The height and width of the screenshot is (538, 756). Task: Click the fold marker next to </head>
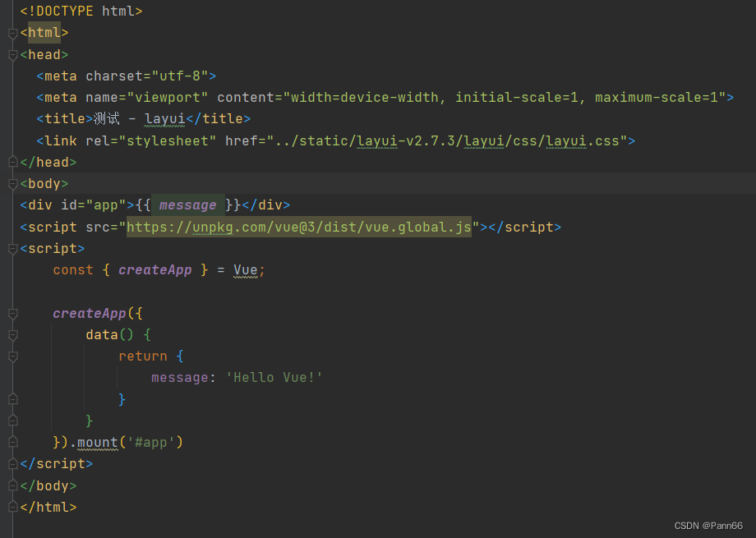coord(12,162)
